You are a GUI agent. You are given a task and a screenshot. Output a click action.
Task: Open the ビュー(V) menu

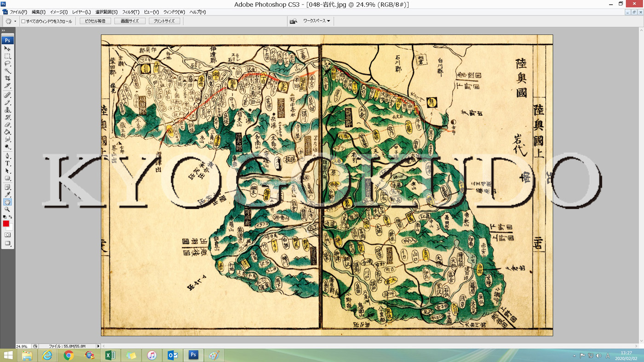coord(151,12)
